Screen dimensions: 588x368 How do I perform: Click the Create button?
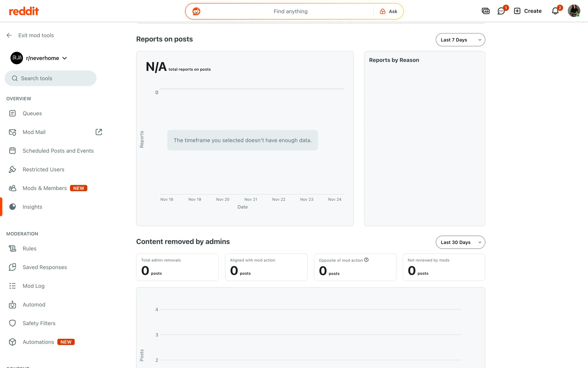coord(528,11)
